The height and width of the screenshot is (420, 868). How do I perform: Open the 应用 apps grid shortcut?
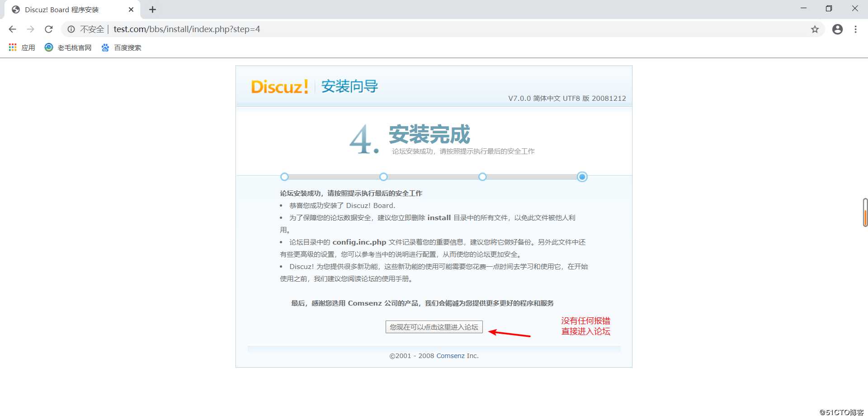pos(22,47)
